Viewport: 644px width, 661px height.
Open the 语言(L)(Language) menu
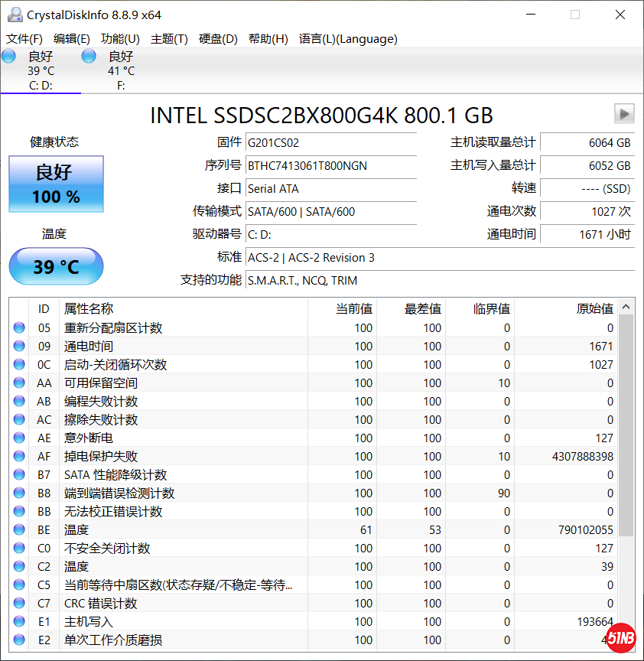348,39
